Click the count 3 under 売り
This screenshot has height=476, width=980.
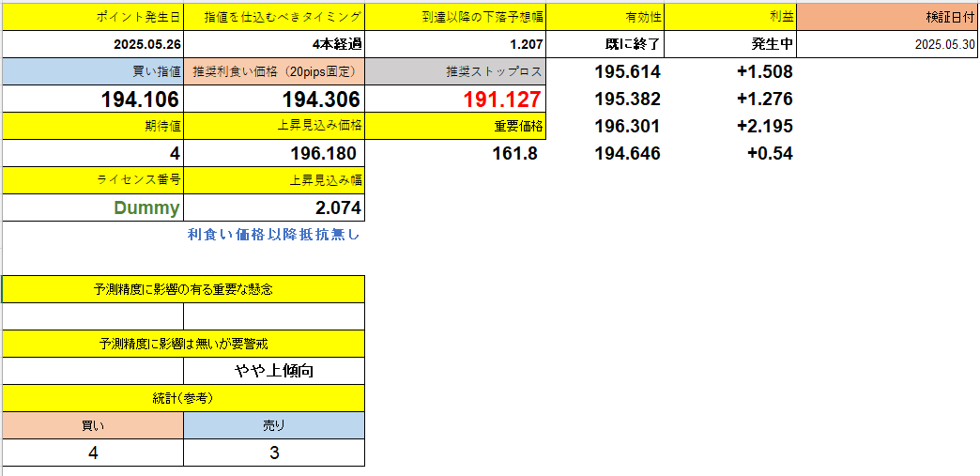[274, 453]
